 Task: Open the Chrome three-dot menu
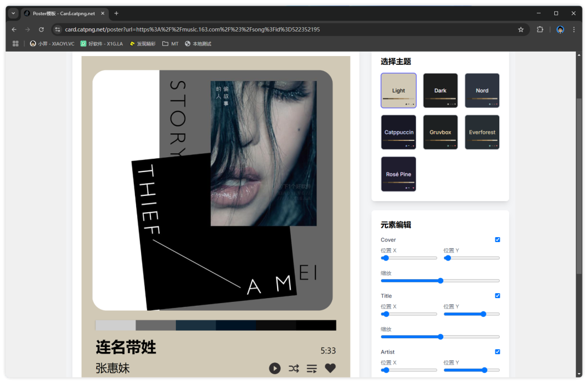(x=574, y=29)
